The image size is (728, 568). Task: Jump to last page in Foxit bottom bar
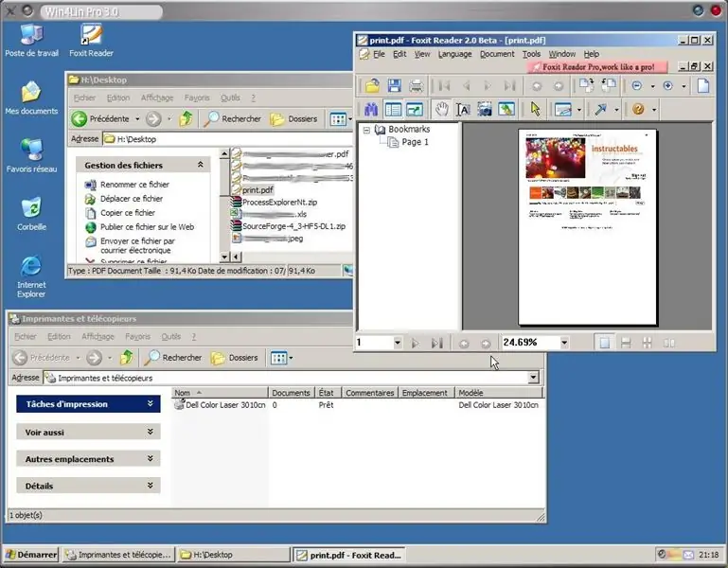[436, 344]
